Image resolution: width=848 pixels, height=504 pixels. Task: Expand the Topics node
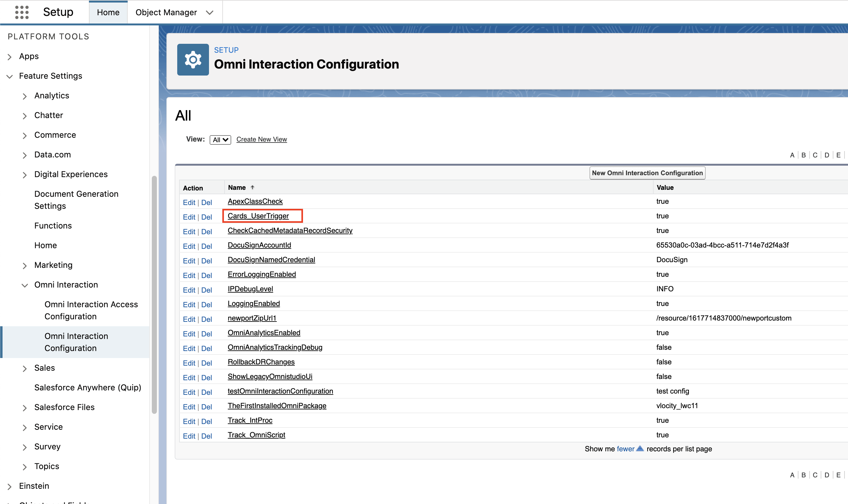(x=24, y=467)
